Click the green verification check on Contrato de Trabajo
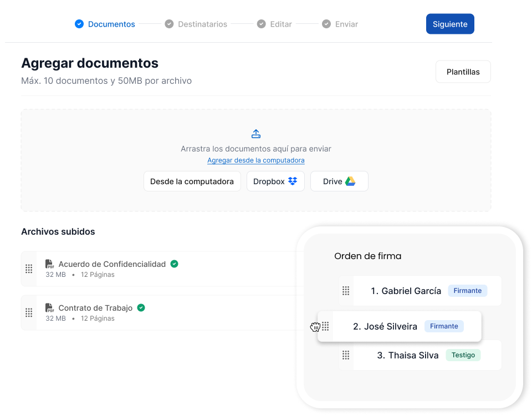 click(x=140, y=307)
